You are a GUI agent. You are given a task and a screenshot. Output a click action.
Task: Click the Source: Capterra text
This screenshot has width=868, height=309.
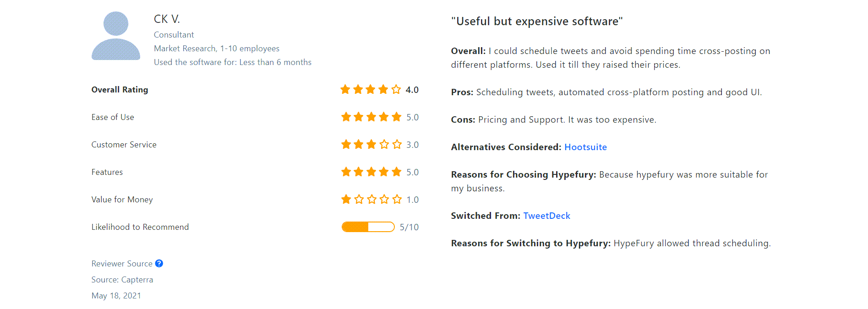(x=122, y=280)
